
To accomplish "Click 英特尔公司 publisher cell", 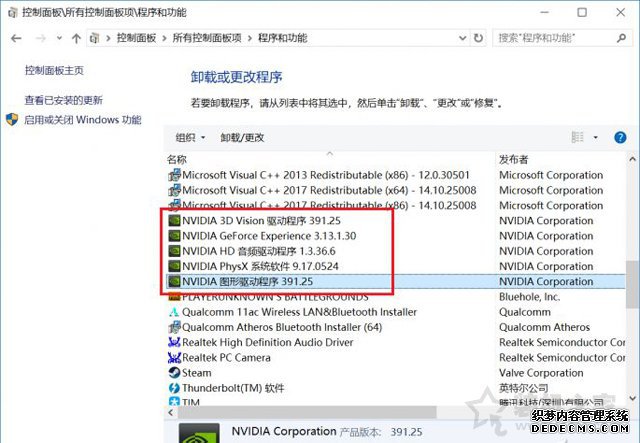I will coord(523,388).
